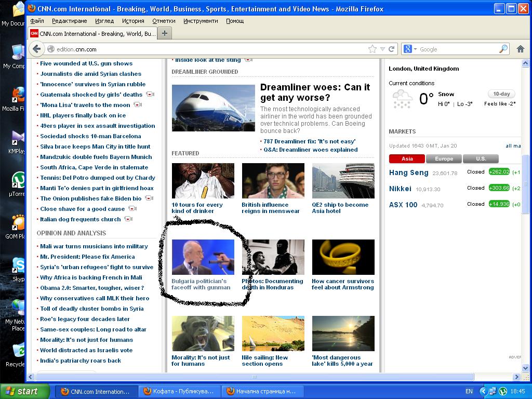The image size is (532, 399).
Task: Click video icon beside Guatemala shocked headline
Action: coord(150,95)
